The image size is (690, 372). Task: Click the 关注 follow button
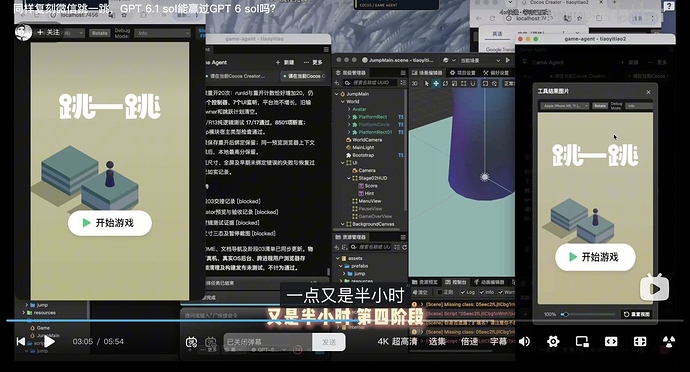[48, 32]
